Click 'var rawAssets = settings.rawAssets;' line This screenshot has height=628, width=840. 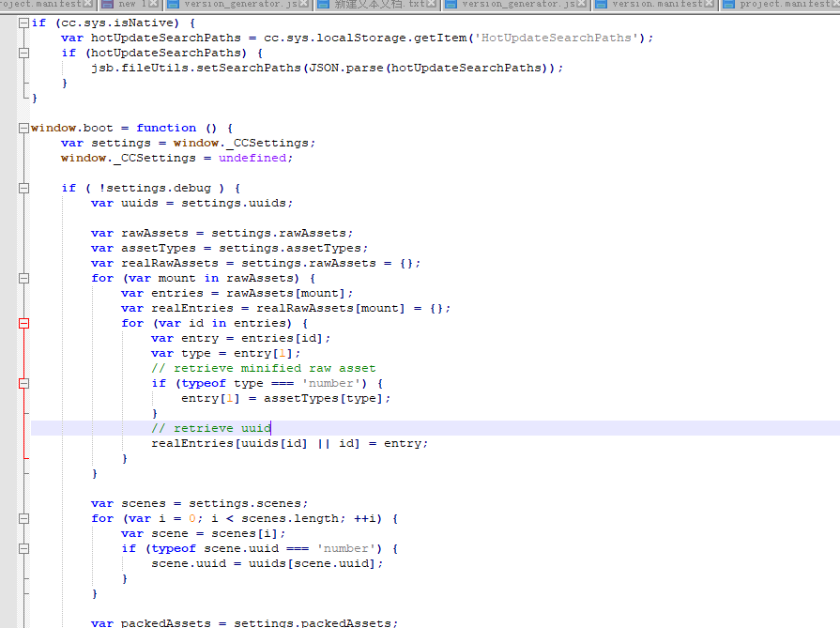(x=221, y=233)
